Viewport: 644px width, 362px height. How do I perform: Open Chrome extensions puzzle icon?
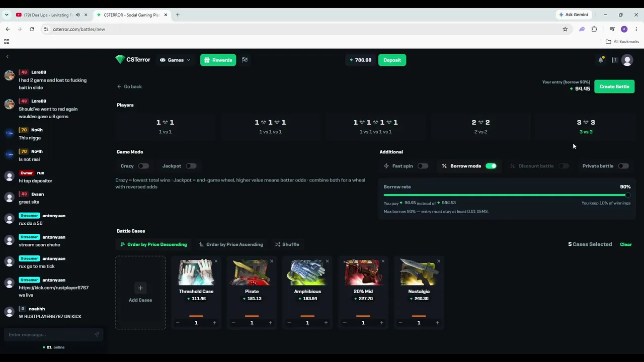tap(594, 29)
